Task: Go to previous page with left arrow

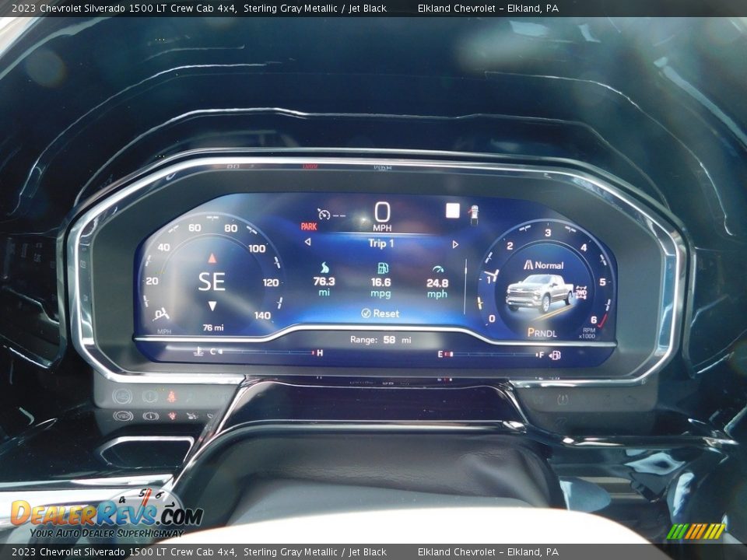Action: coord(308,242)
